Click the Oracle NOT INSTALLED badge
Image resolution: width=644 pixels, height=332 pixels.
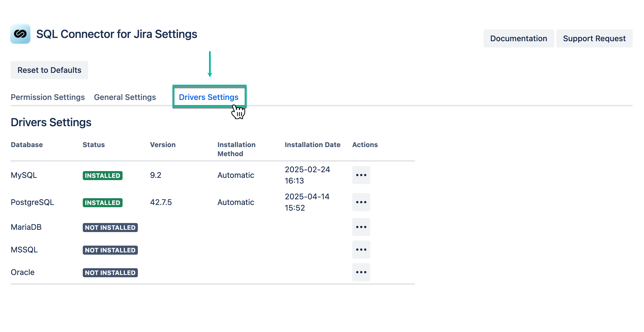110,273
